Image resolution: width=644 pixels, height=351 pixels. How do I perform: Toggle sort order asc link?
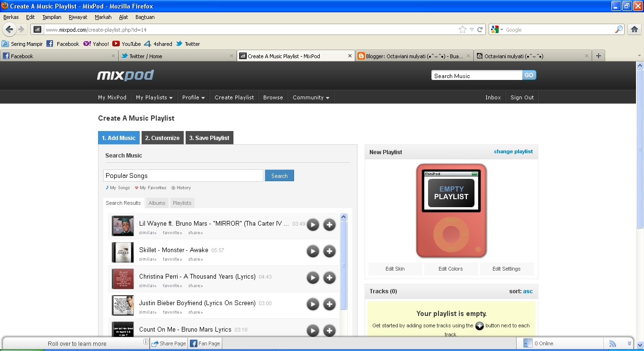[x=528, y=291]
